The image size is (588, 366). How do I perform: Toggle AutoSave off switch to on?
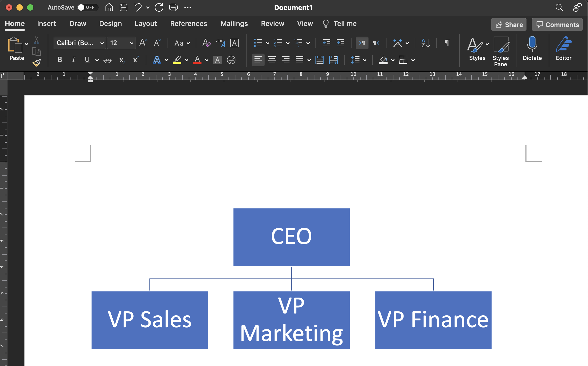click(88, 7)
